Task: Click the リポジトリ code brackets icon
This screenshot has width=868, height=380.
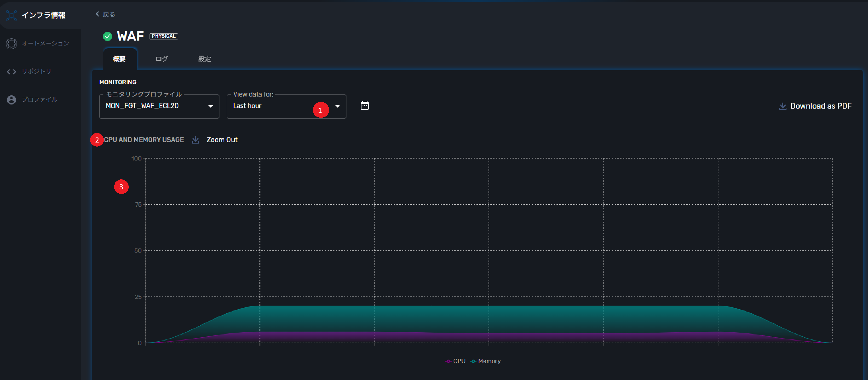Action: pyautogui.click(x=11, y=71)
